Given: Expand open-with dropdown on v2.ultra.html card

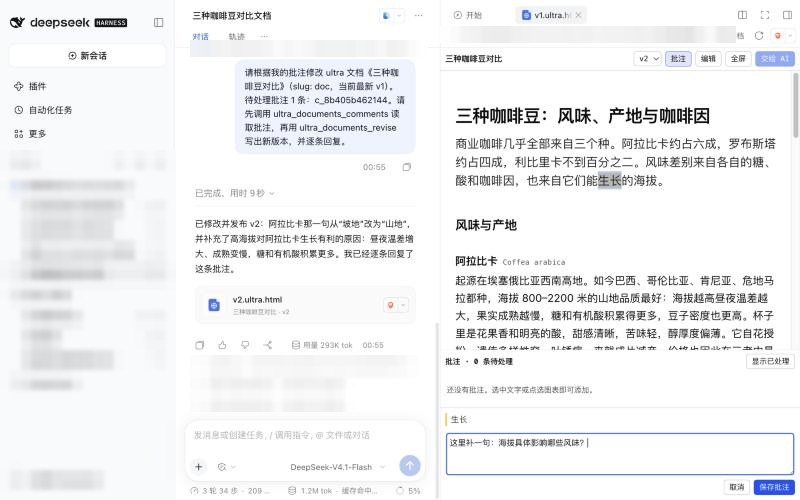Looking at the screenshot, I should click(x=403, y=305).
